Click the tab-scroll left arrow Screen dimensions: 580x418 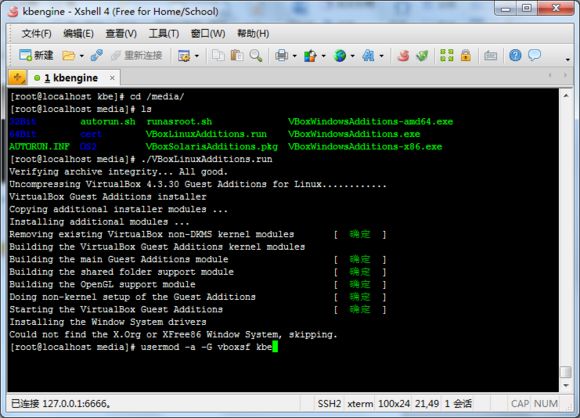(550, 75)
